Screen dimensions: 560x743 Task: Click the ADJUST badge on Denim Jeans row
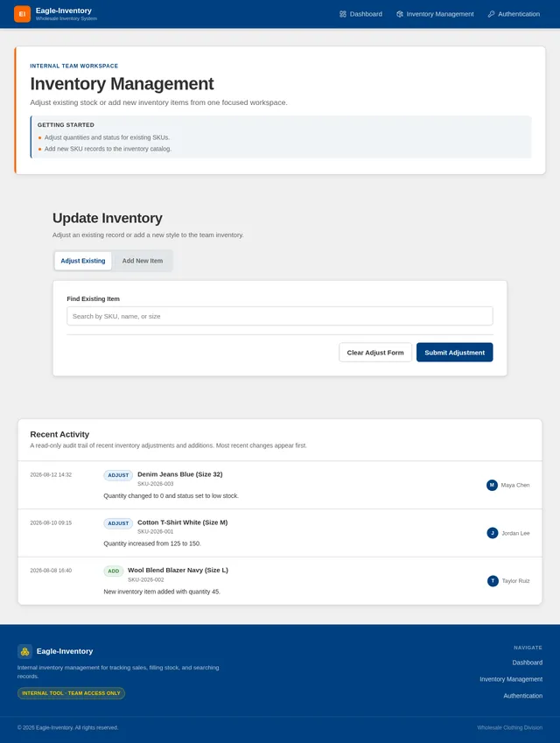(x=118, y=475)
